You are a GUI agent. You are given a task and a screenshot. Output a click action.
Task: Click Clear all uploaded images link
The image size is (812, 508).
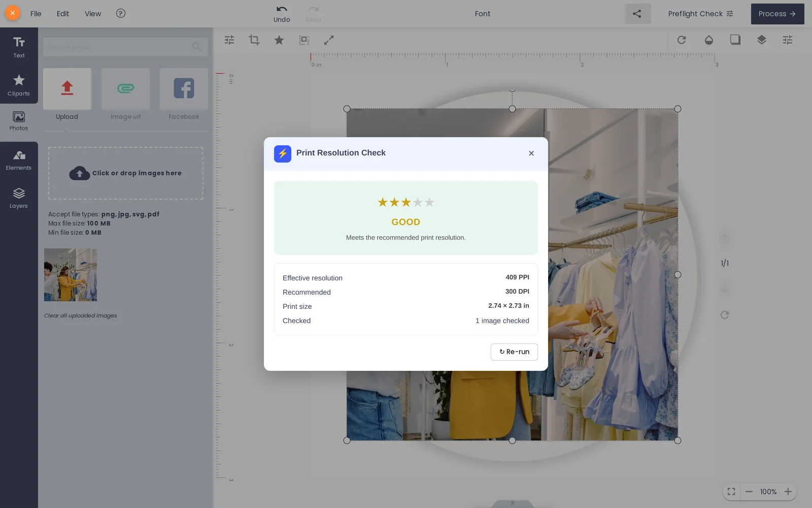80,315
